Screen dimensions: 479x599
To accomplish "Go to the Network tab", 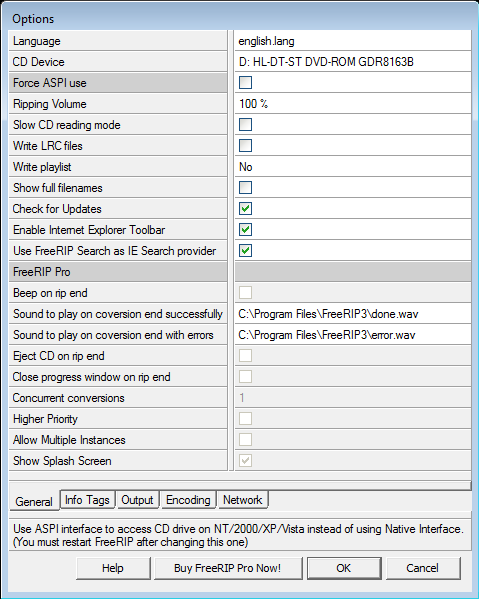I will 243,500.
